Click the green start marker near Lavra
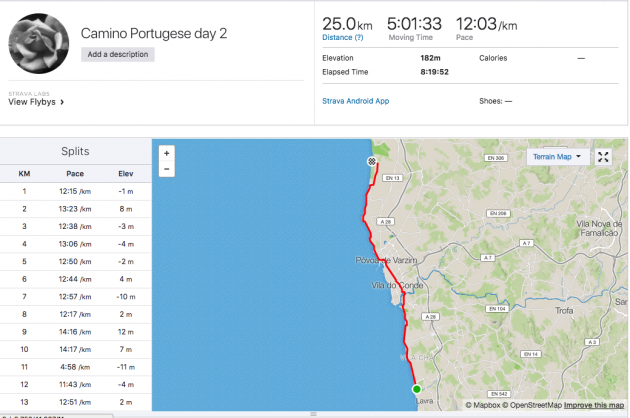 tap(416, 390)
